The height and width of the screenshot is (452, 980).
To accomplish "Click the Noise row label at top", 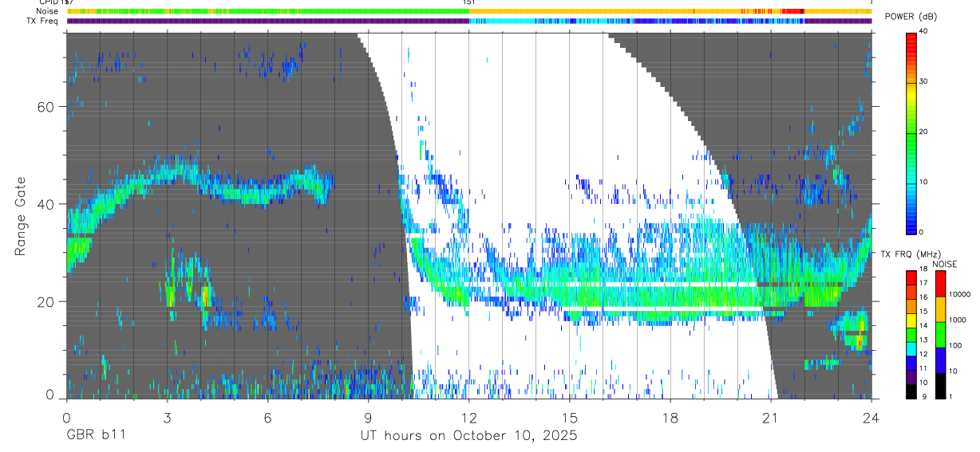I will 48,11.
